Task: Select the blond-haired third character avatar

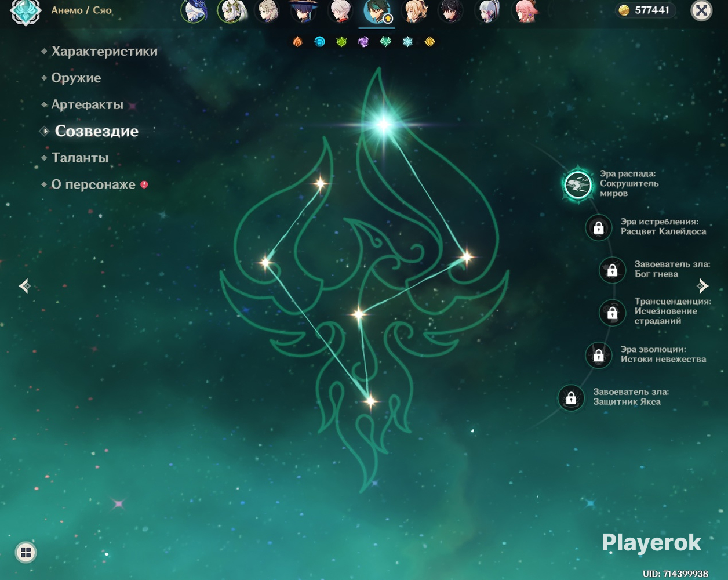Action: 268,11
